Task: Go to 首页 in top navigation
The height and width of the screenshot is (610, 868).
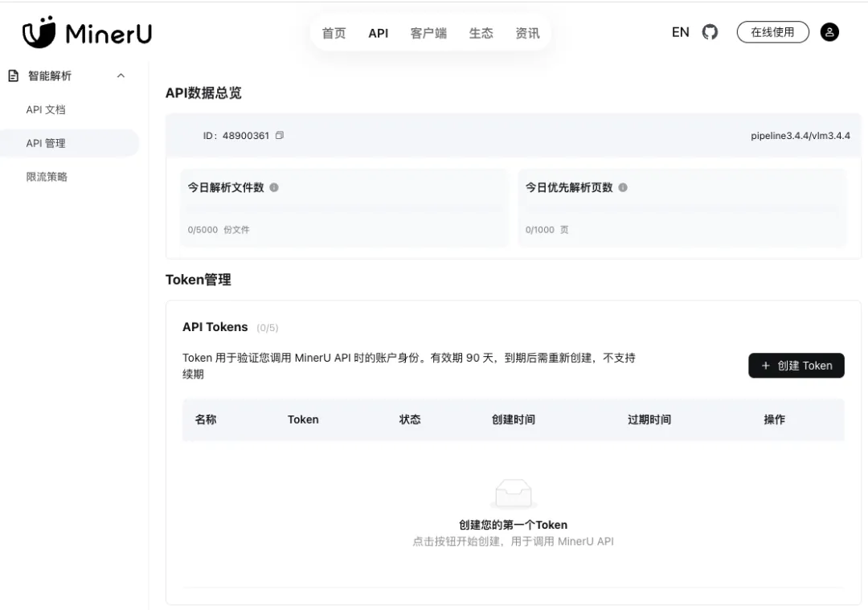Action: click(334, 33)
